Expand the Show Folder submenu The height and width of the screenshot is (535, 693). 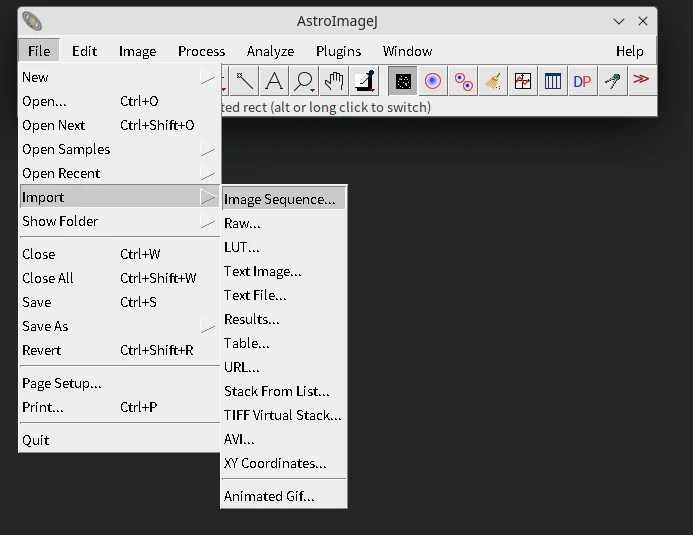pyautogui.click(x=119, y=221)
